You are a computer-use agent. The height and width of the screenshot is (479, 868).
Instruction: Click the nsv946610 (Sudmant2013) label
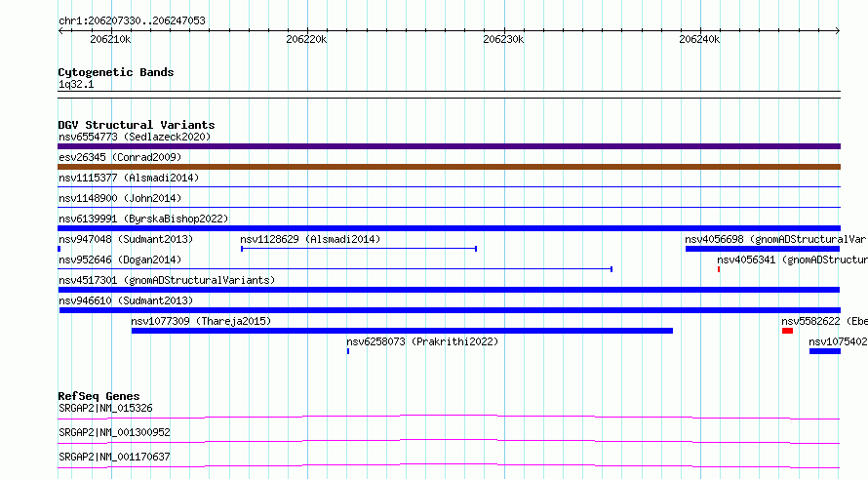[x=126, y=300]
